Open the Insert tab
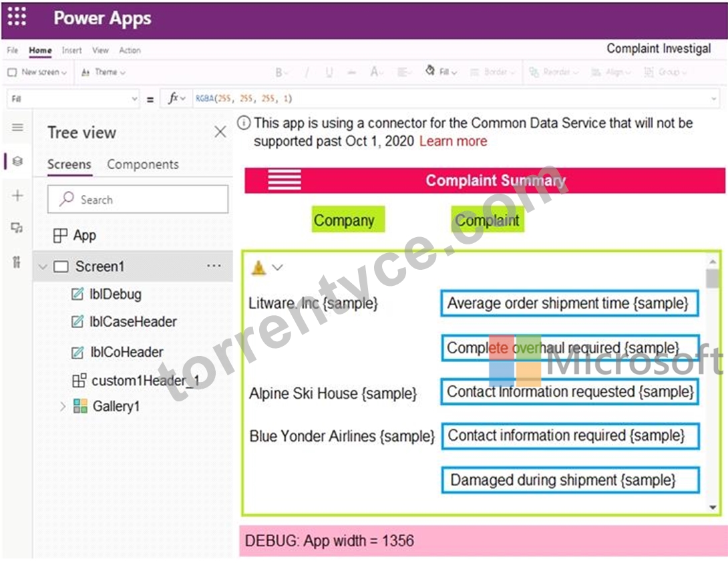 tap(71, 50)
